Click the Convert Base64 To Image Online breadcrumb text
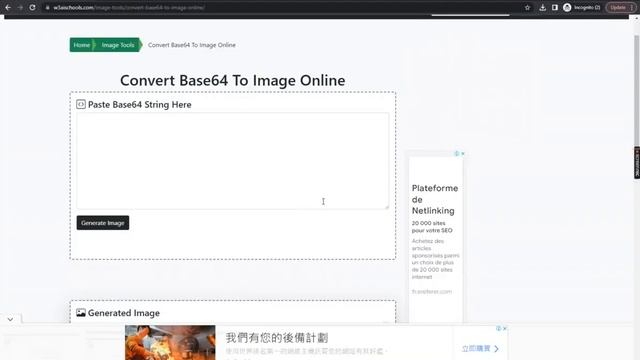 pyautogui.click(x=191, y=45)
